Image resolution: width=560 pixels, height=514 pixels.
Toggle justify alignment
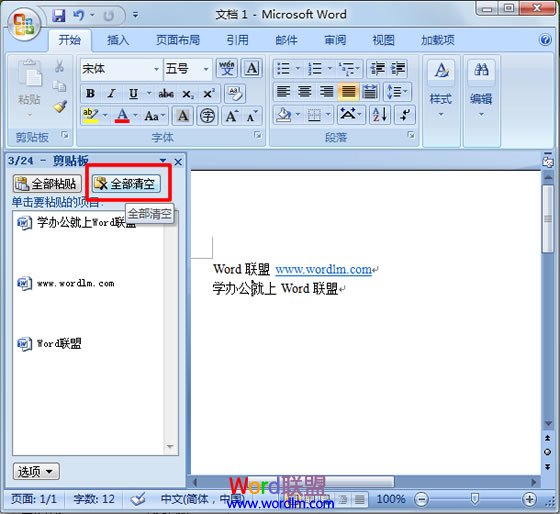348,92
